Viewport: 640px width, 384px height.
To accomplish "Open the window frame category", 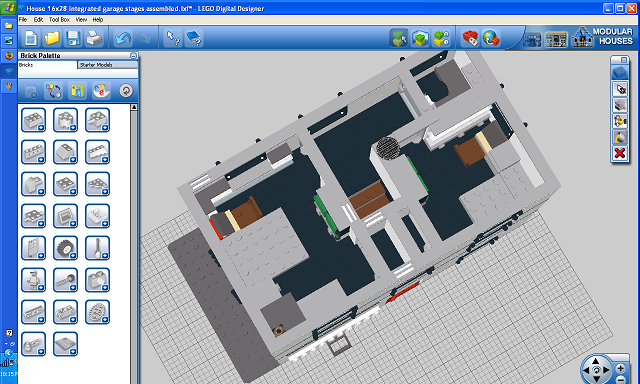I will [x=65, y=216].
